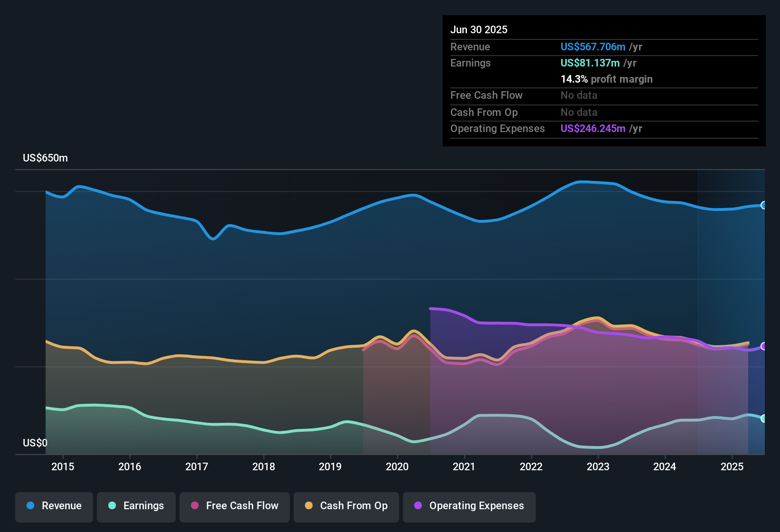Click the Revenue endpoint marker on chart's right edge
The height and width of the screenshot is (532, 780).
[x=764, y=205]
